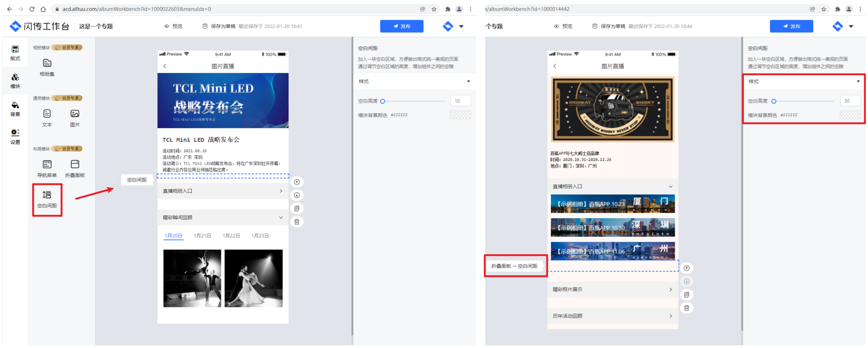The width and height of the screenshot is (868, 348).
Task: Add the 导航菜单 navigation menu module
Action: [x=47, y=169]
